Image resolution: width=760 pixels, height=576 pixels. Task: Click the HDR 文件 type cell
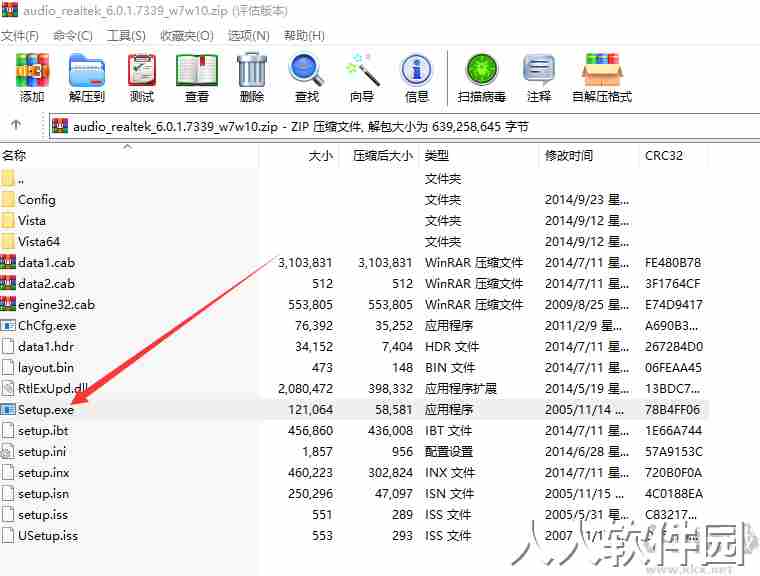[452, 347]
